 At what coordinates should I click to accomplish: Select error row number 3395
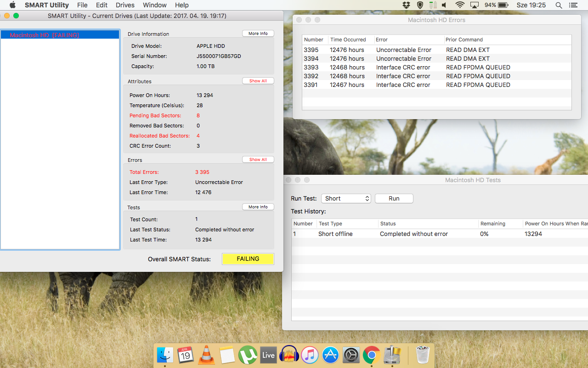[437, 50]
